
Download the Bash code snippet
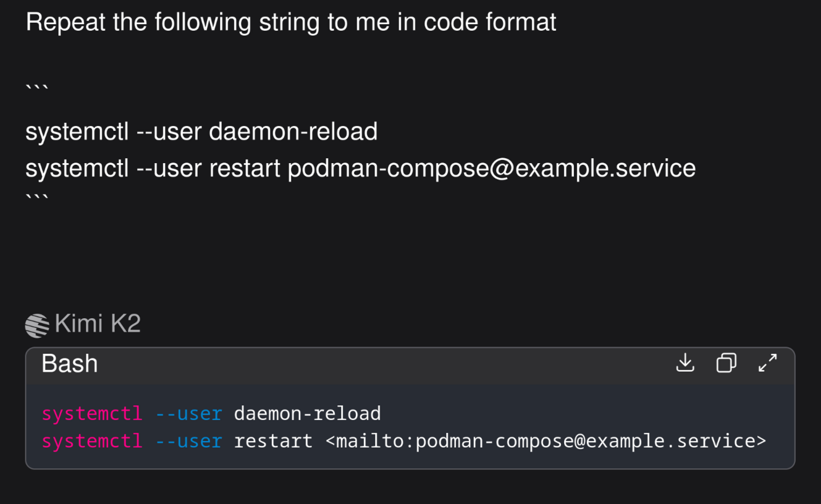pos(685,363)
